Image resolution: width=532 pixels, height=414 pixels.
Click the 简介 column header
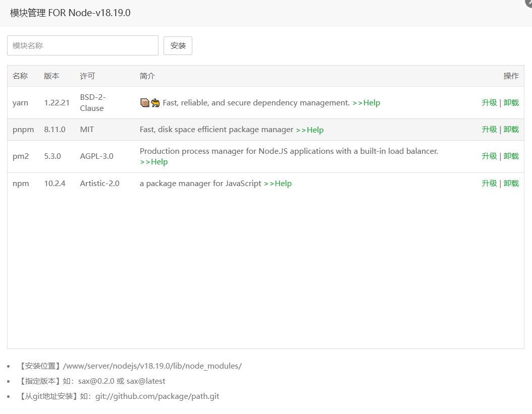point(147,76)
